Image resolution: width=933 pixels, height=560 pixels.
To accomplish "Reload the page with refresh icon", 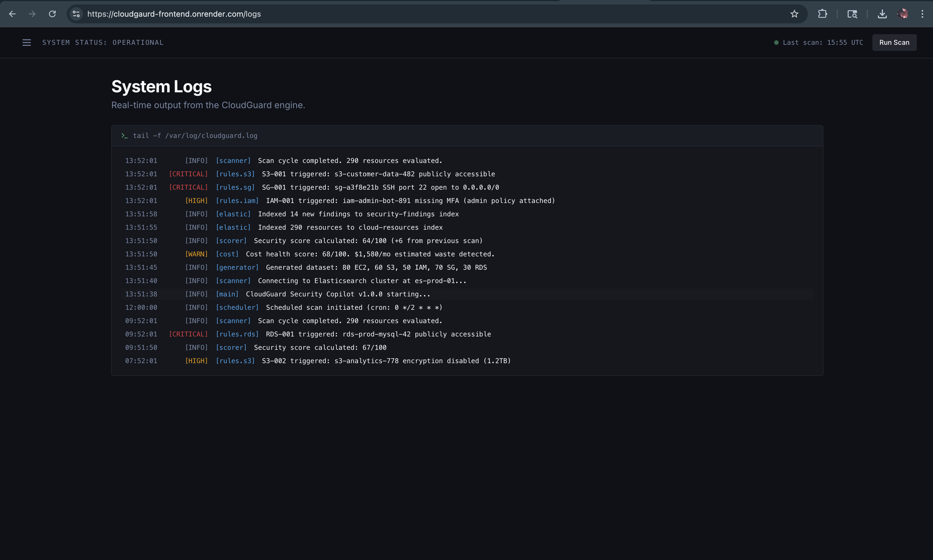I will coord(52,14).
